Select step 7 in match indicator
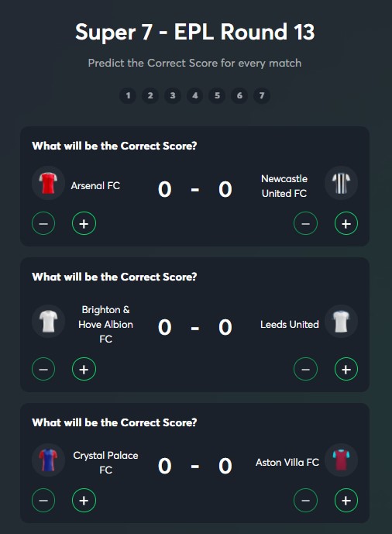This screenshot has height=534, width=392. 262,95
